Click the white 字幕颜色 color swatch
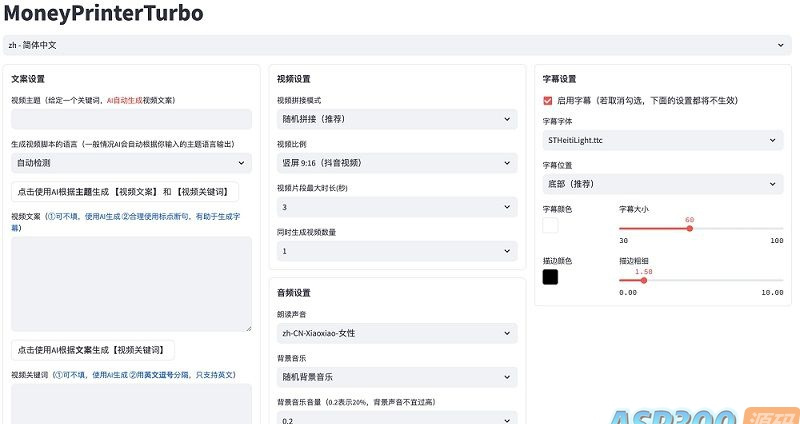800x424 pixels. pyautogui.click(x=551, y=226)
